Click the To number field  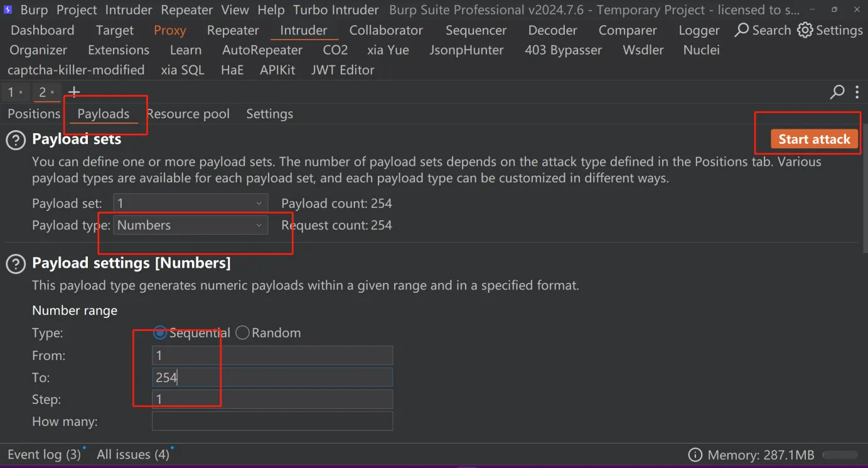tap(272, 378)
